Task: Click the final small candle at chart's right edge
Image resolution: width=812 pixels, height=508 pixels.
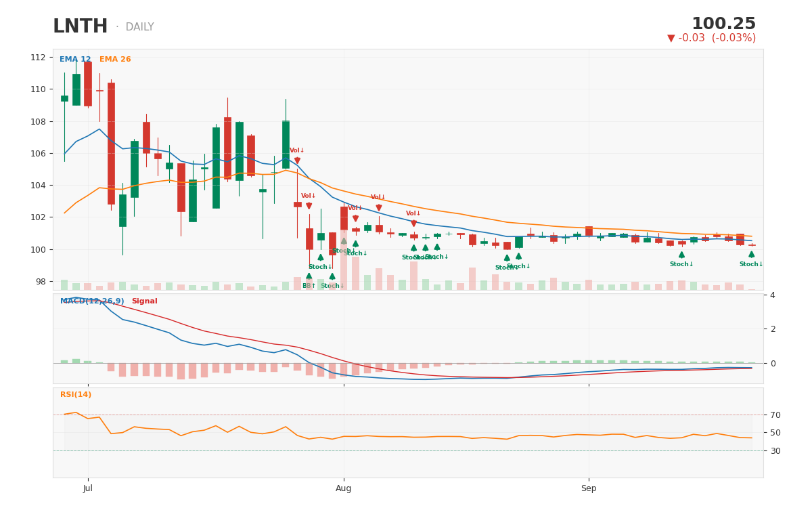Action: tap(752, 245)
